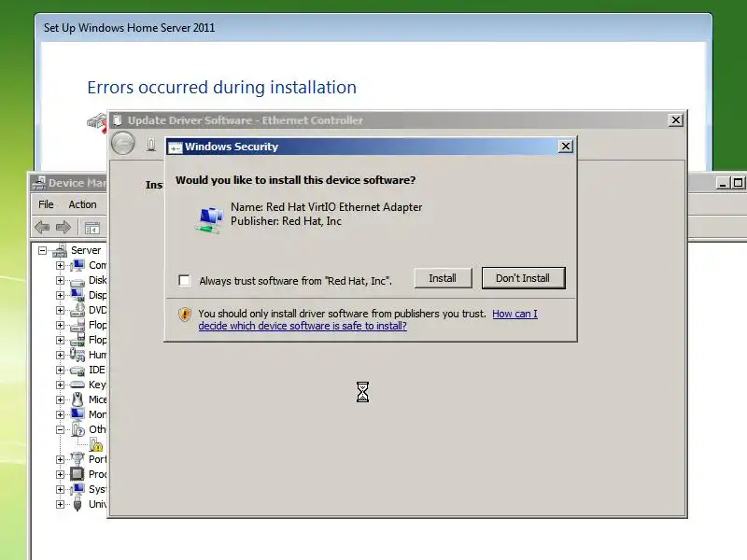
Task: Select the Server computer icon in tree
Action: point(60,250)
